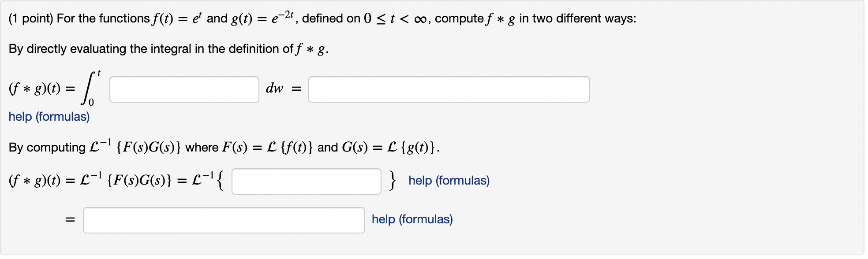Click the "By directly evaluating the integral" sentence

point(168,49)
